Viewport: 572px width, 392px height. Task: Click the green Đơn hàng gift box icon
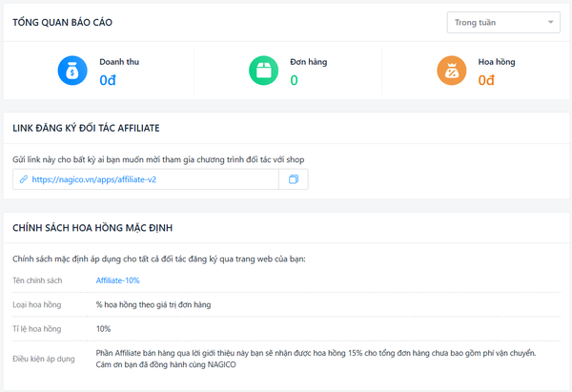(262, 71)
